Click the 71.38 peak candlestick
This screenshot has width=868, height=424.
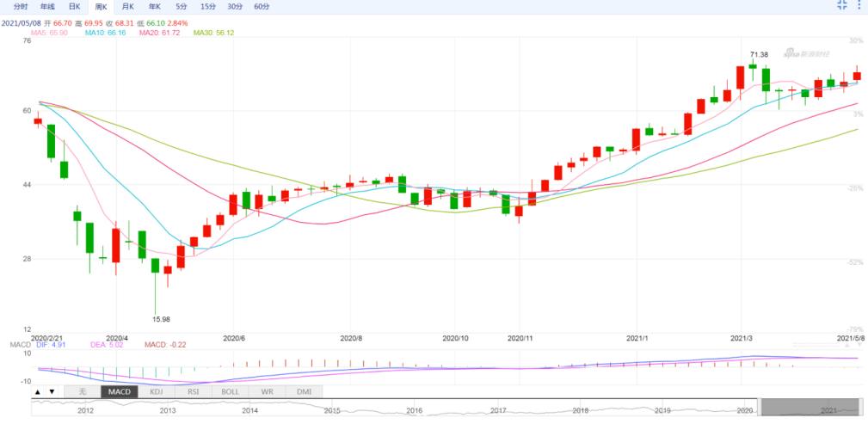pyautogui.click(x=753, y=66)
